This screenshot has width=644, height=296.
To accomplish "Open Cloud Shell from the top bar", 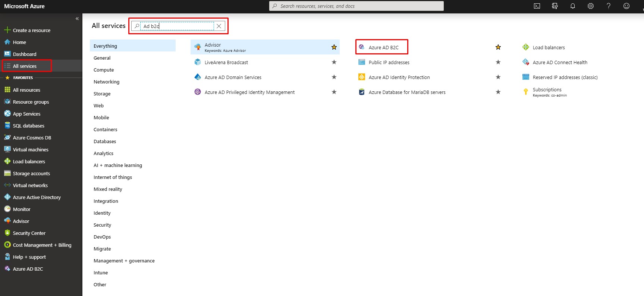I will point(537,6).
